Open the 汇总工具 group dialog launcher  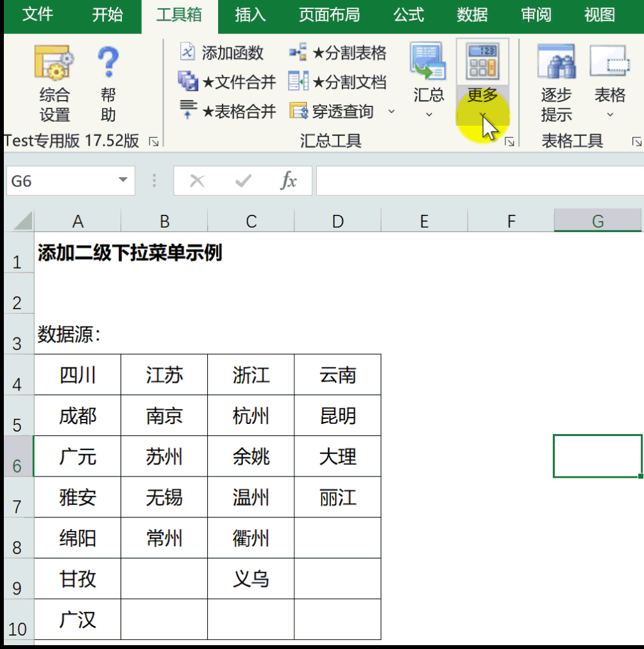pyautogui.click(x=509, y=142)
